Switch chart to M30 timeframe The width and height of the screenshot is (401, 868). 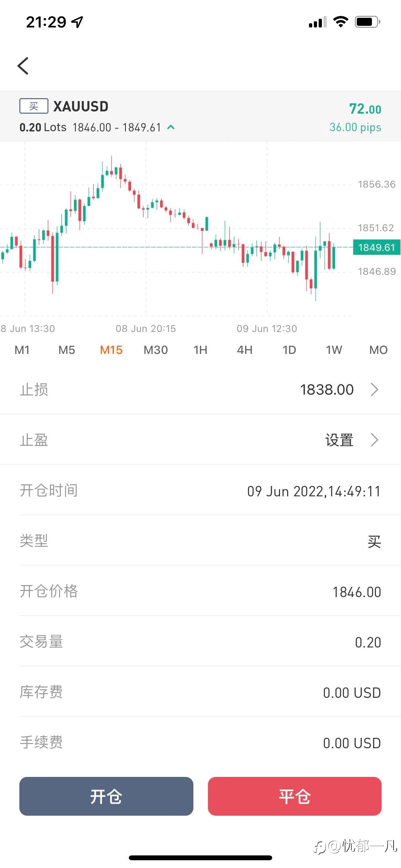coord(156,350)
